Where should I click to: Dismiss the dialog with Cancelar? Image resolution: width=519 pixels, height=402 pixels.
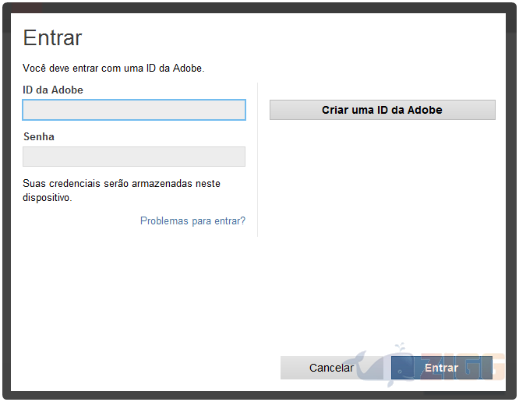click(x=331, y=368)
